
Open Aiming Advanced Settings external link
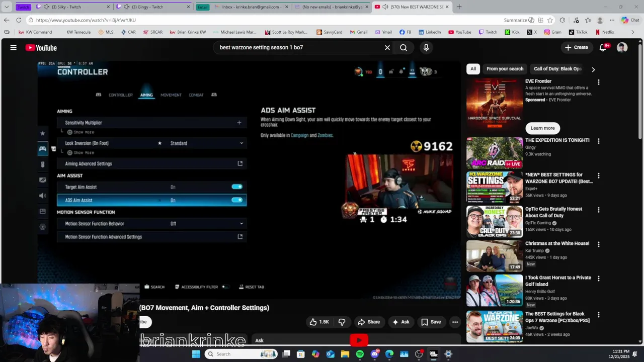pyautogui.click(x=240, y=163)
